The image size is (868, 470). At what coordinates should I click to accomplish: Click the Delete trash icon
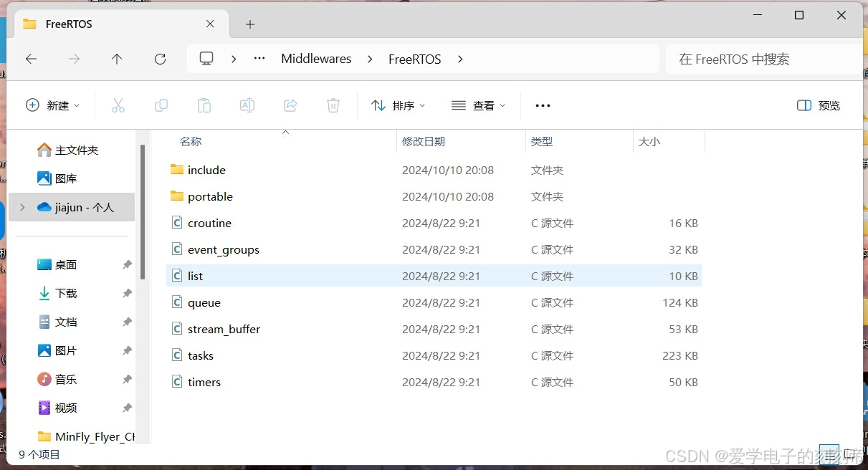click(333, 105)
